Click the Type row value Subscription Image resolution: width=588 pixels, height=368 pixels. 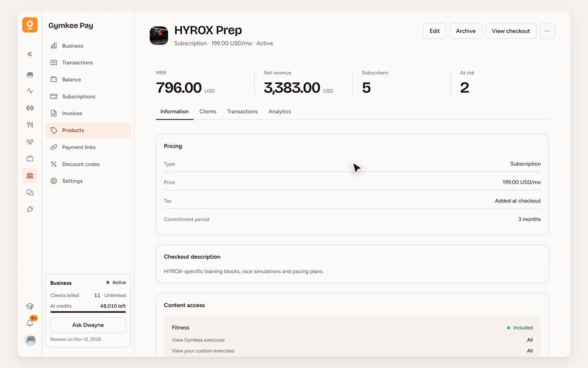point(526,164)
